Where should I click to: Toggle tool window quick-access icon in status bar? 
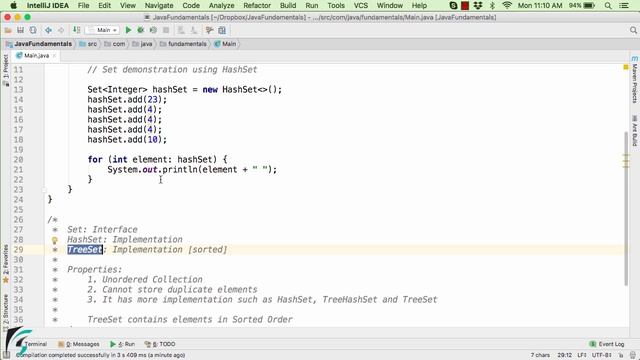[6, 355]
